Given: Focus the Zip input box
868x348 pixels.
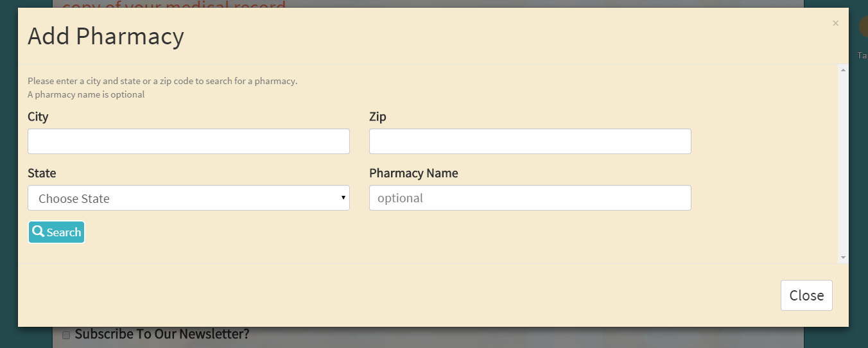Looking at the screenshot, I should [x=530, y=141].
